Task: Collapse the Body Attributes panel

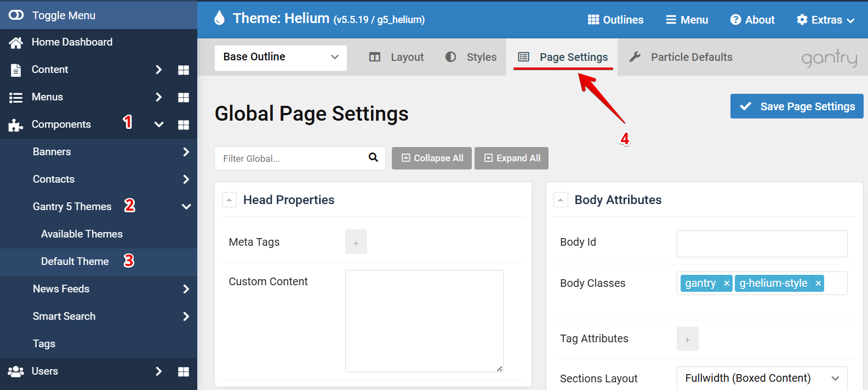Action: pos(561,200)
